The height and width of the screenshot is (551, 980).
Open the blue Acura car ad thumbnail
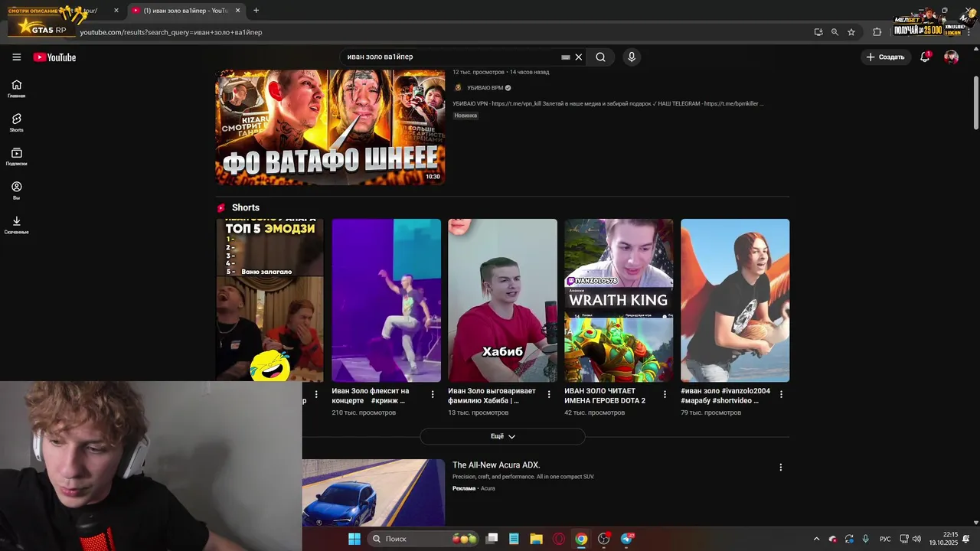pos(373,493)
